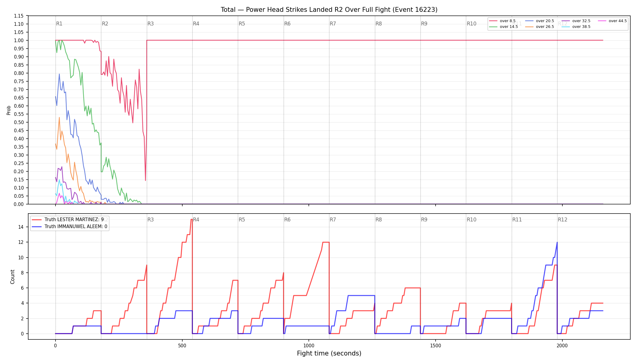Click the R10 round marker in probability chart
Image resolution: width=637 pixels, height=364 pixels.
(471, 24)
